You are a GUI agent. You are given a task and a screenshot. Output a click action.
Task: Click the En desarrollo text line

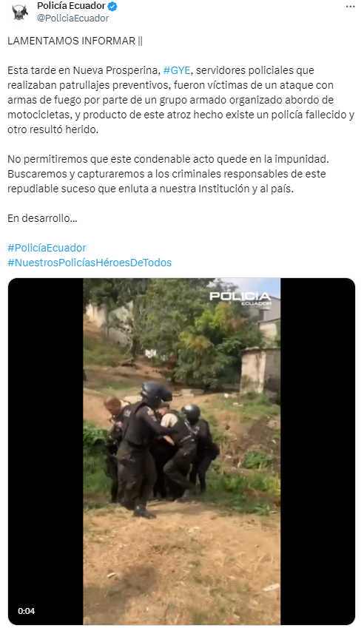[x=42, y=218]
